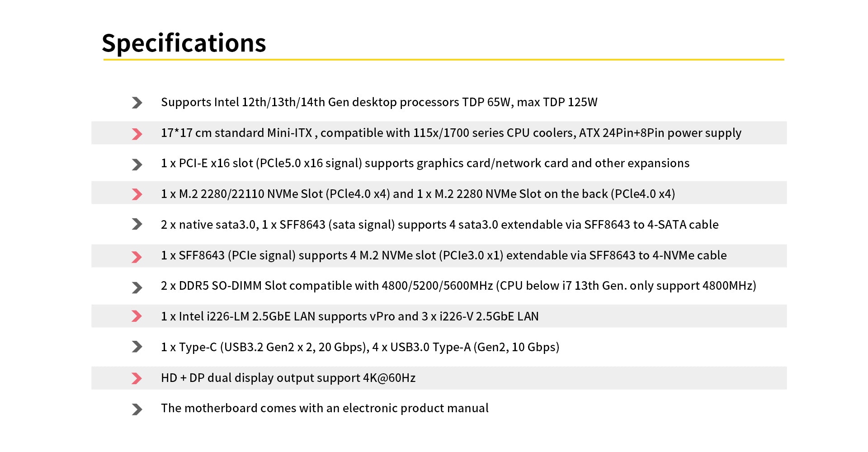Click the gray arrow beside the PCI-E x16 slot line
This screenshot has height=452, width=868.
(137, 164)
